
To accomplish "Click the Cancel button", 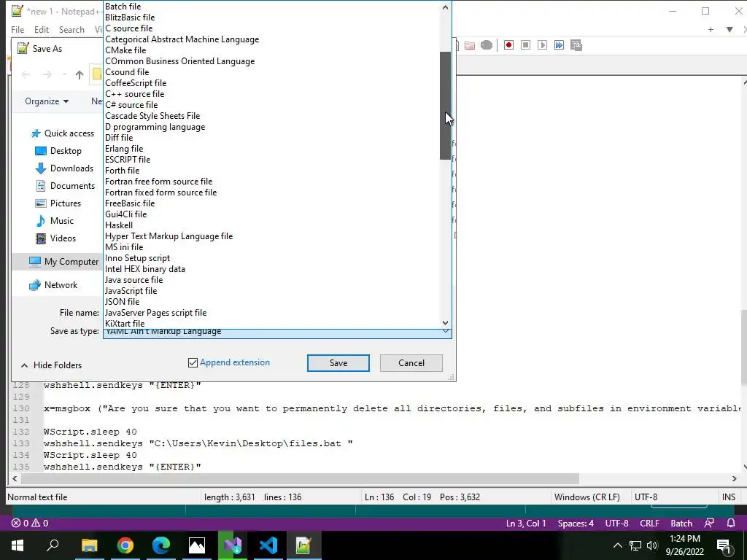I will click(x=411, y=363).
